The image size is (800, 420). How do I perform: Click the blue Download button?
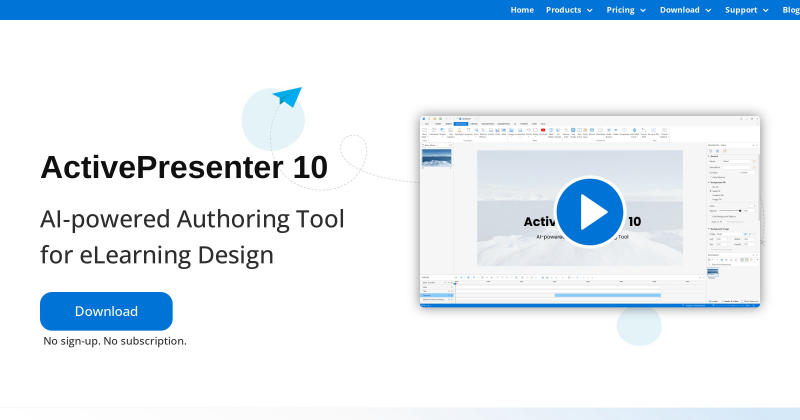[x=106, y=311]
